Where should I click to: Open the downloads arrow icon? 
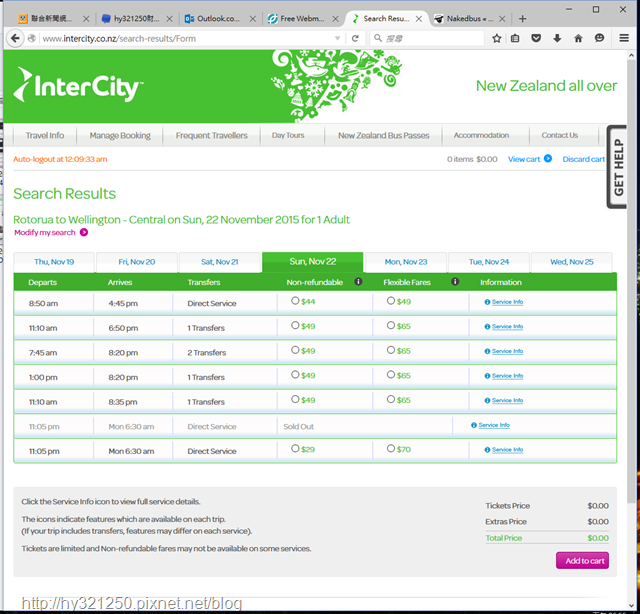pos(557,38)
